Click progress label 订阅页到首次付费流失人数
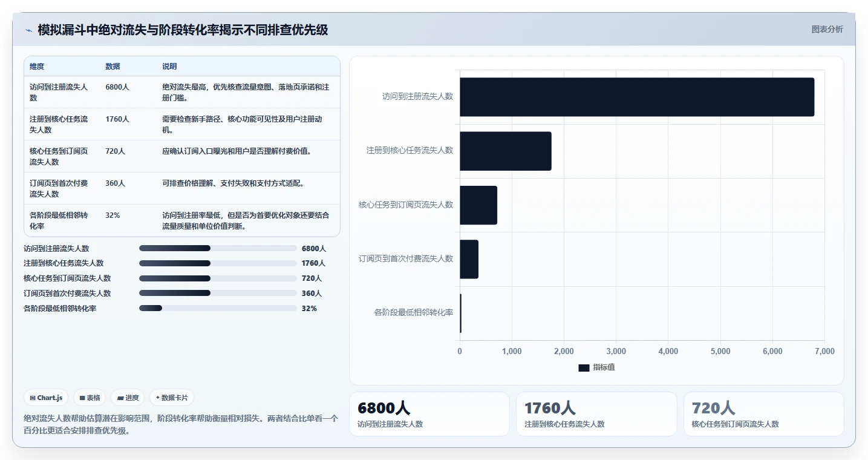The image size is (868, 460). click(67, 294)
